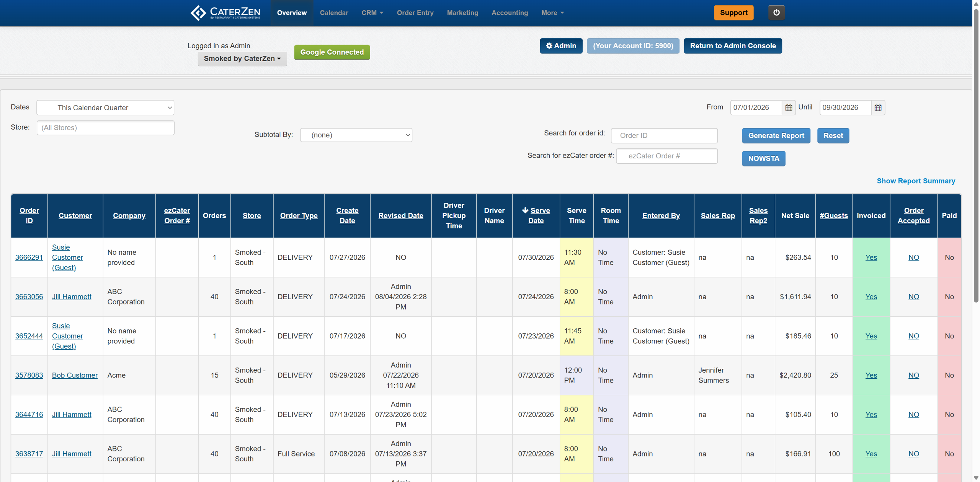Image resolution: width=980 pixels, height=482 pixels.
Task: Open the Subtotal By dropdown
Action: pyautogui.click(x=356, y=135)
